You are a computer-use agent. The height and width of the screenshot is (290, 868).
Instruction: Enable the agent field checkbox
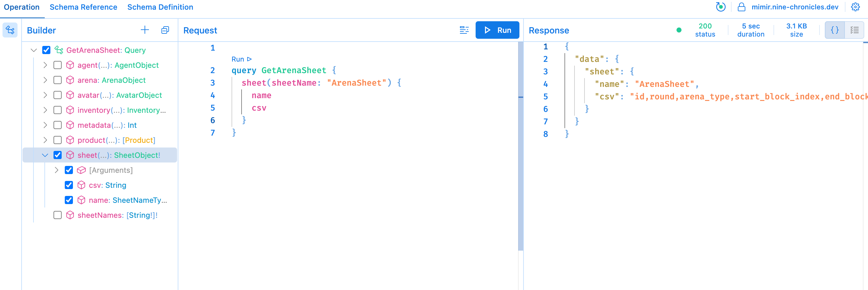point(58,65)
